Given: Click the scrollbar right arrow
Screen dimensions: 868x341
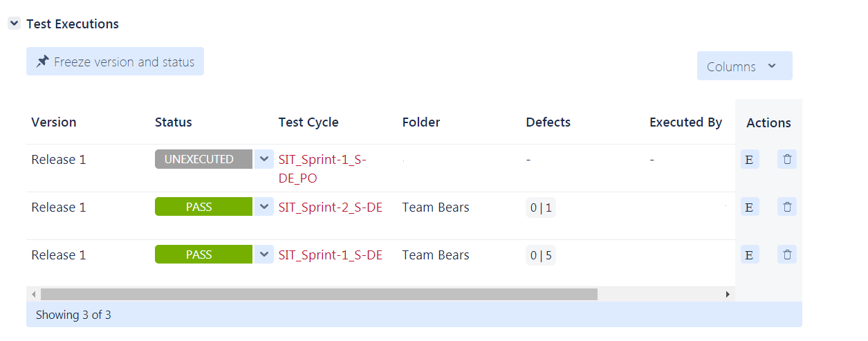Looking at the screenshot, I should (x=727, y=294).
